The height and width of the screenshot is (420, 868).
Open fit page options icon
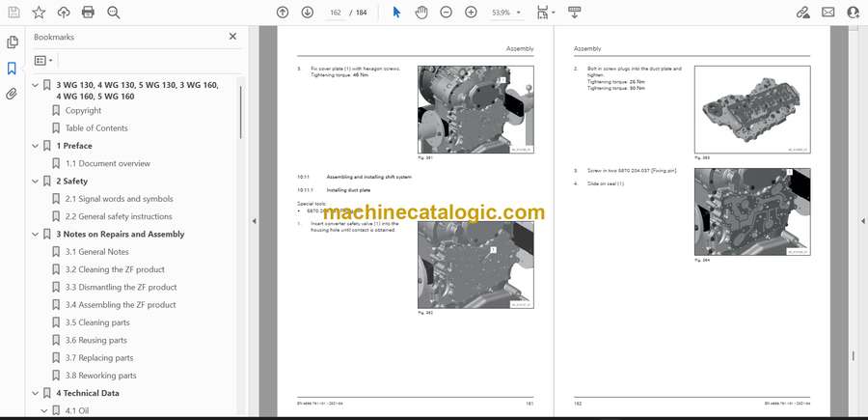(545, 13)
